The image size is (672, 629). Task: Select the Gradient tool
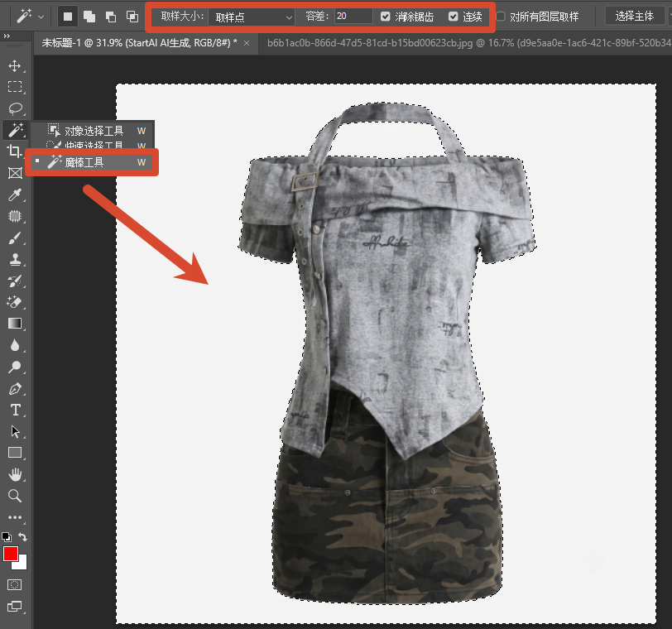[x=15, y=324]
